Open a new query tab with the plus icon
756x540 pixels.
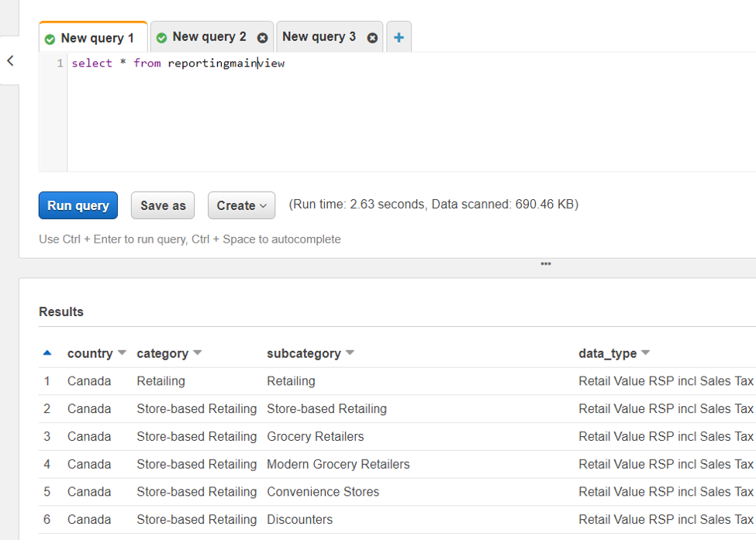(x=399, y=36)
